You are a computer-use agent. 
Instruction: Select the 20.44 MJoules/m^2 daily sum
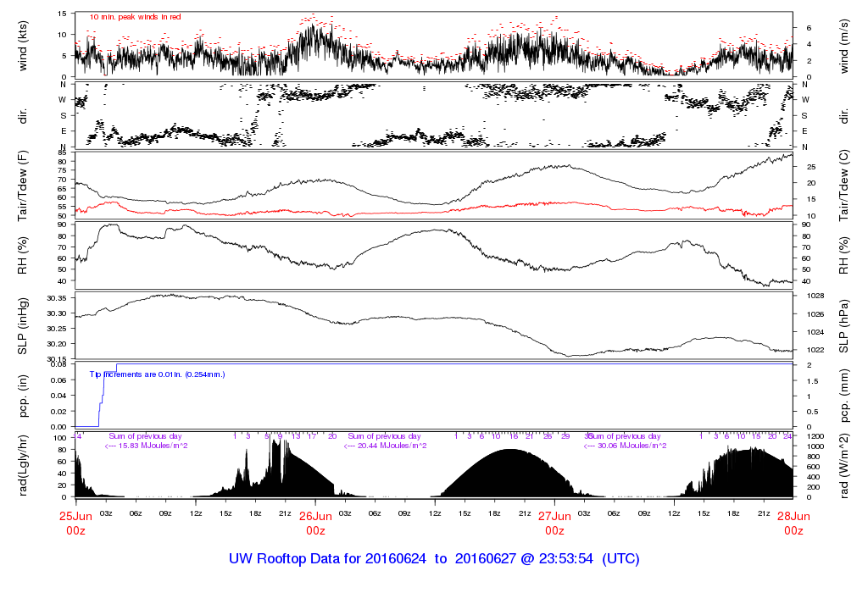(386, 446)
